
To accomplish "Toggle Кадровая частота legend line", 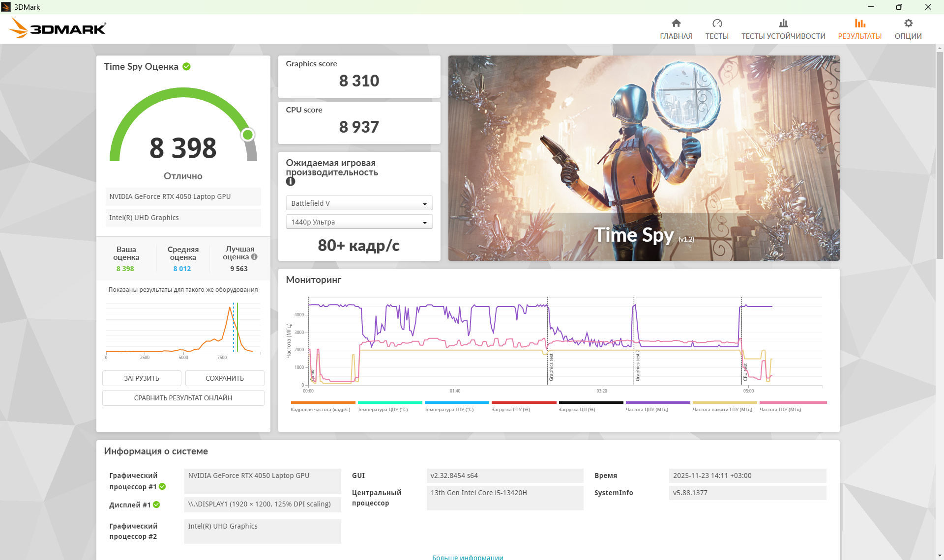I will [x=323, y=406].
